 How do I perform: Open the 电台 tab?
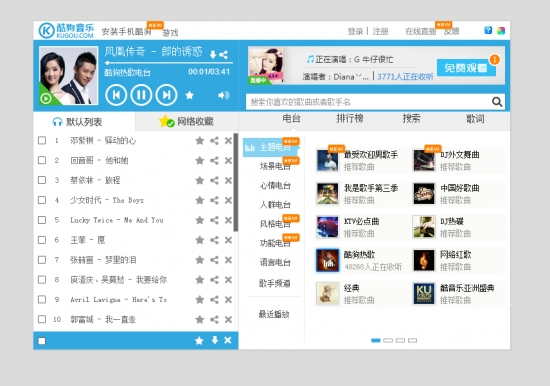291,119
